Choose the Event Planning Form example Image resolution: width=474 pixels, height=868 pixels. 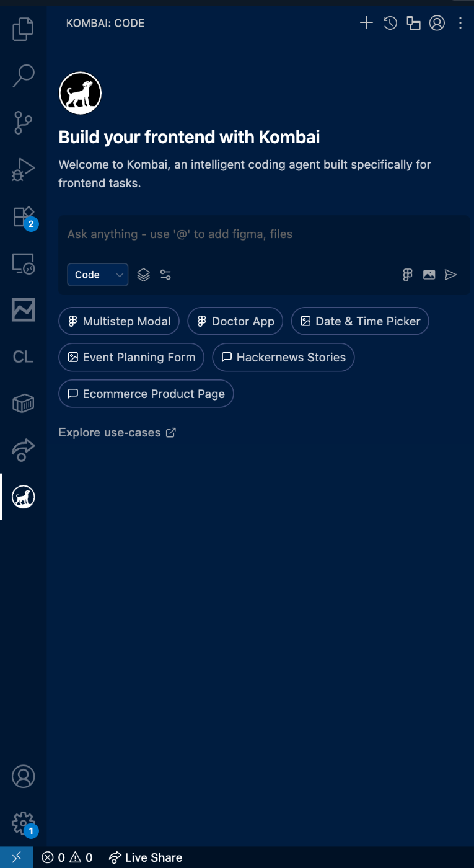131,357
